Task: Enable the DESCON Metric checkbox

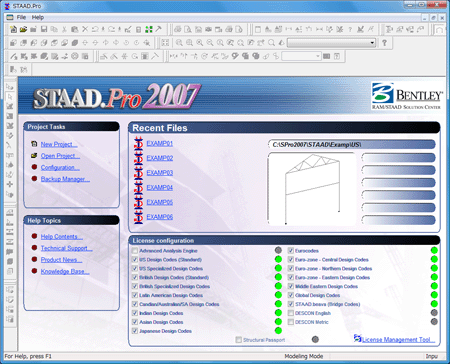Action: (x=291, y=322)
